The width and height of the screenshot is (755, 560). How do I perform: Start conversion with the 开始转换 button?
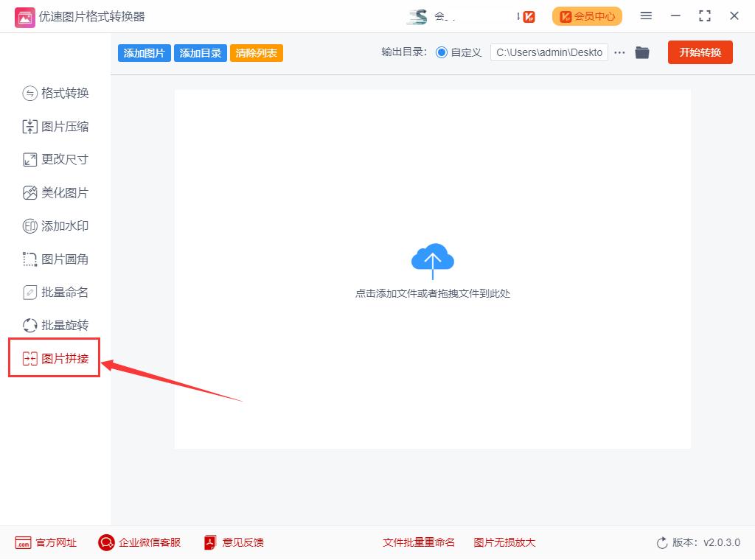pyautogui.click(x=700, y=52)
